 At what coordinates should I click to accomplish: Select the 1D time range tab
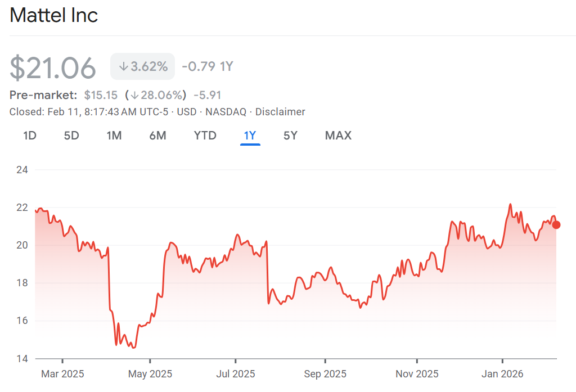[29, 136]
